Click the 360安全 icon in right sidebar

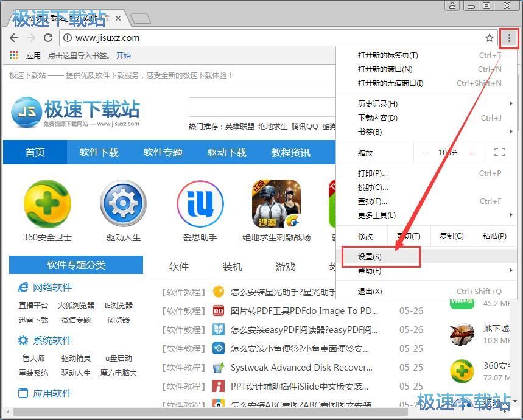point(462,371)
